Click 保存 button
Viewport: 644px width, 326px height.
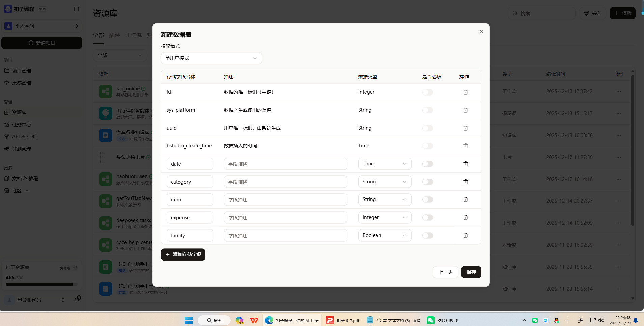point(471,272)
